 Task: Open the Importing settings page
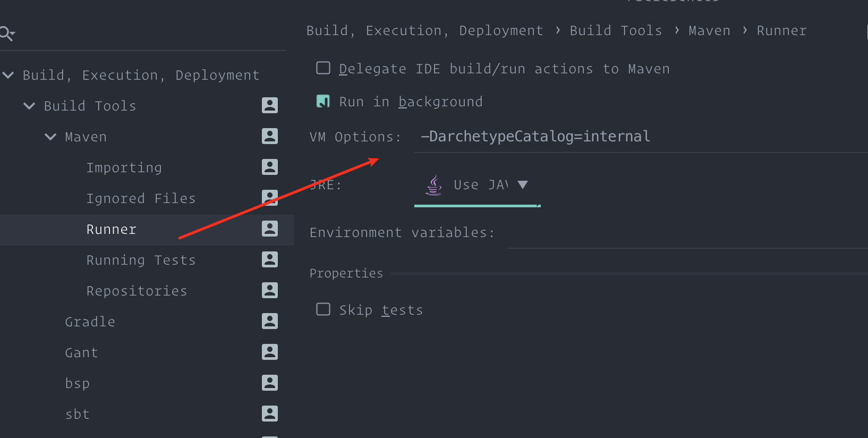[124, 167]
